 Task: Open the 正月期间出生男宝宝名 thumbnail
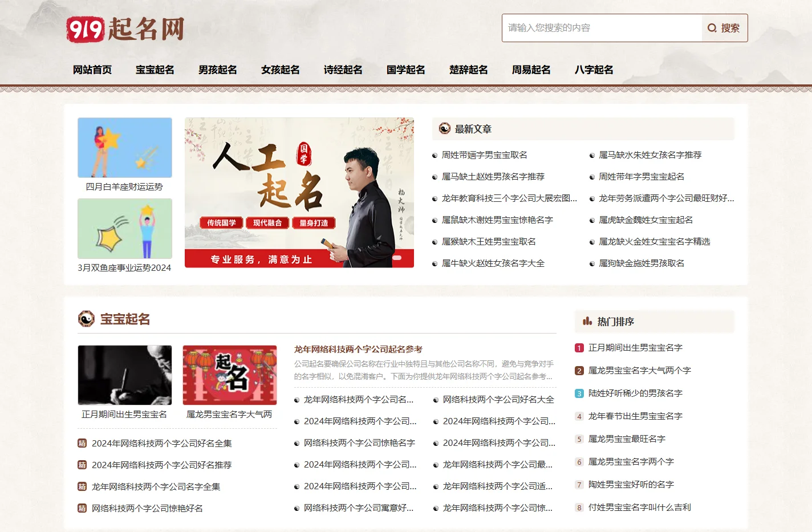pos(125,375)
